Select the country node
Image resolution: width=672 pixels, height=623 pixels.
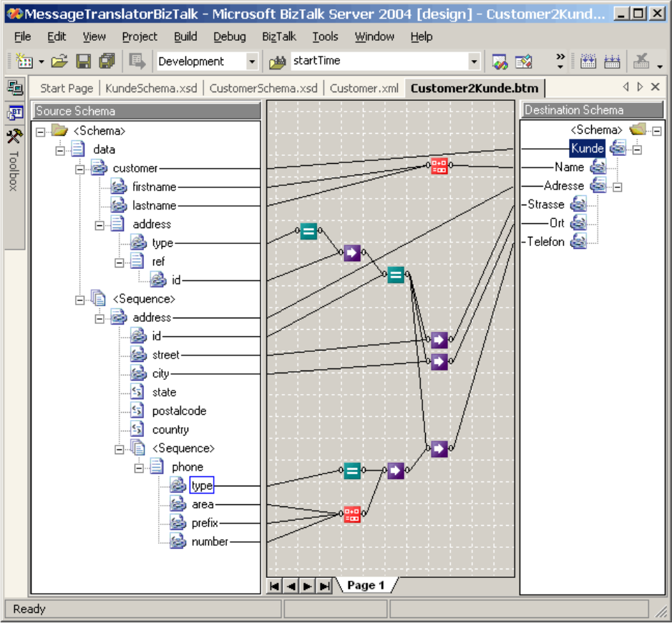170,429
